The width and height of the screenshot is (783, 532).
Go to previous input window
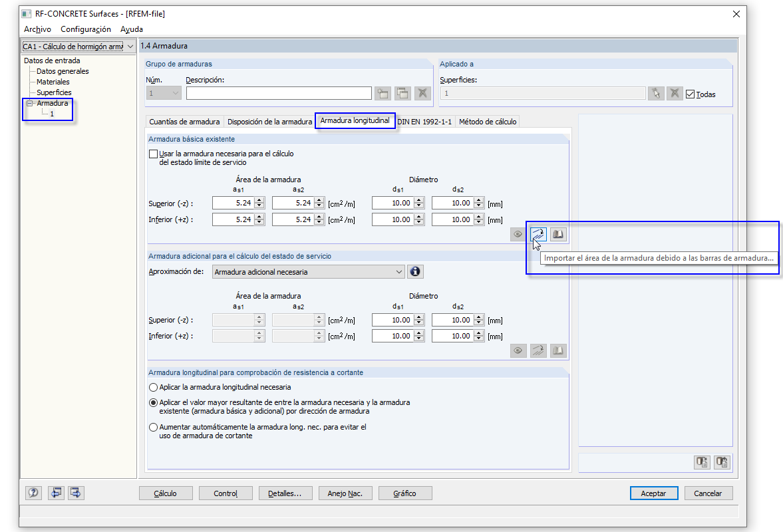pos(56,493)
